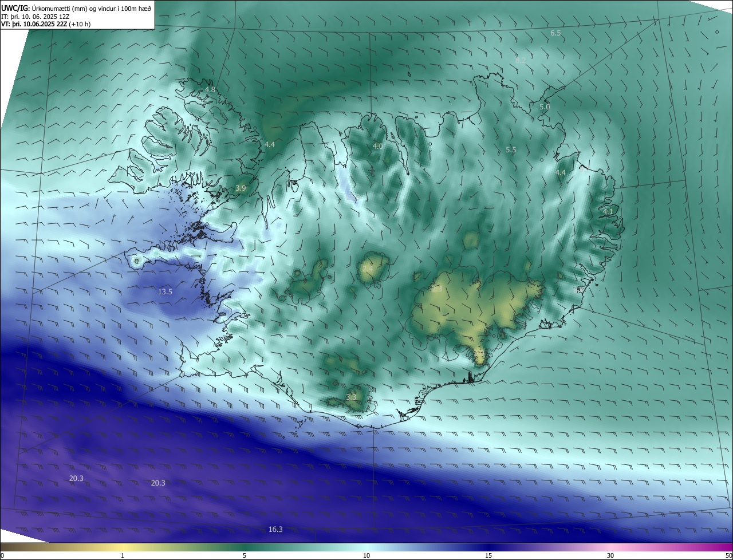This screenshot has height=560, width=733.
Task: Click the precipitation value 5.0 on the map
Action: tap(545, 107)
